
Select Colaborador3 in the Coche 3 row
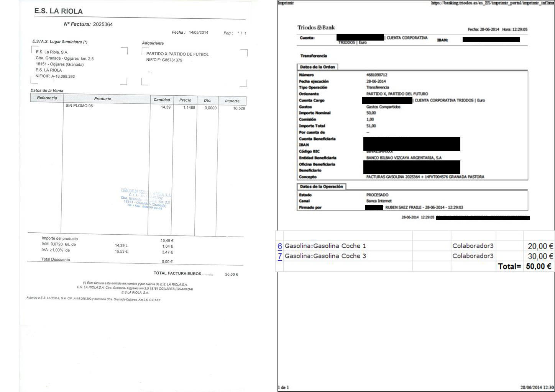click(473, 256)
